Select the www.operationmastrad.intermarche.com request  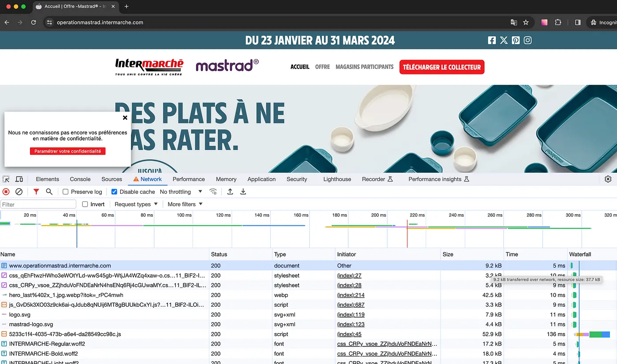(x=308, y=266)
